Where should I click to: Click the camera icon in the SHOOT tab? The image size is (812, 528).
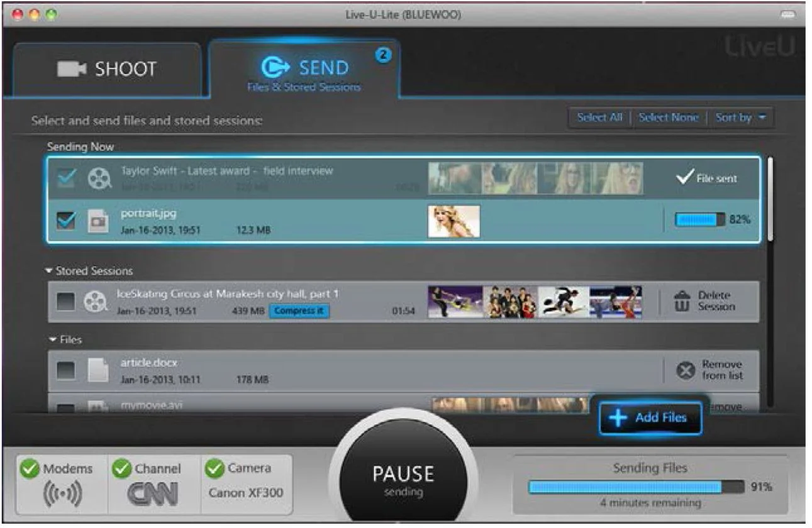[x=72, y=69]
